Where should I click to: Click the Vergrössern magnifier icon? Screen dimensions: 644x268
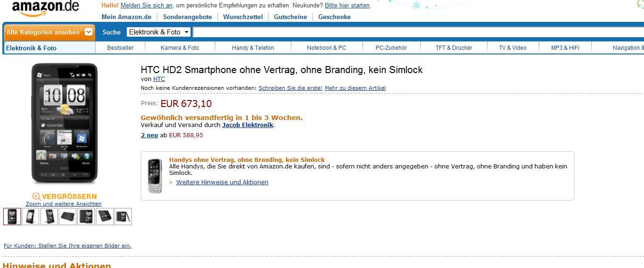click(x=37, y=196)
